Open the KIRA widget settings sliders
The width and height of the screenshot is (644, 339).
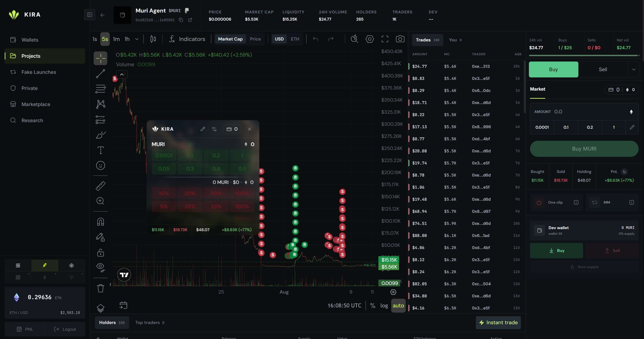[214, 129]
